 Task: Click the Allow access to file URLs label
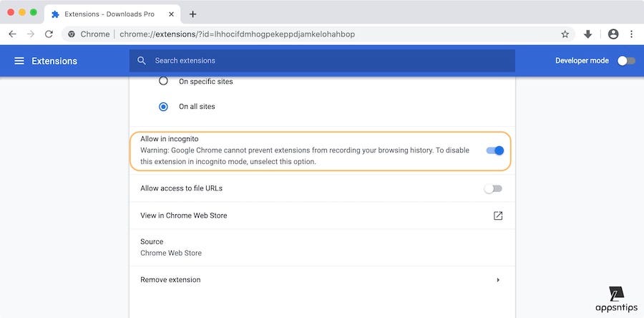click(x=182, y=188)
